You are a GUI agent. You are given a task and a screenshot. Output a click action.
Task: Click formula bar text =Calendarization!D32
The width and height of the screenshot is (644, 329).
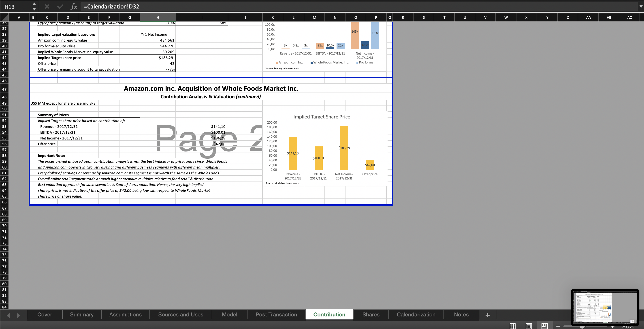pos(111,6)
